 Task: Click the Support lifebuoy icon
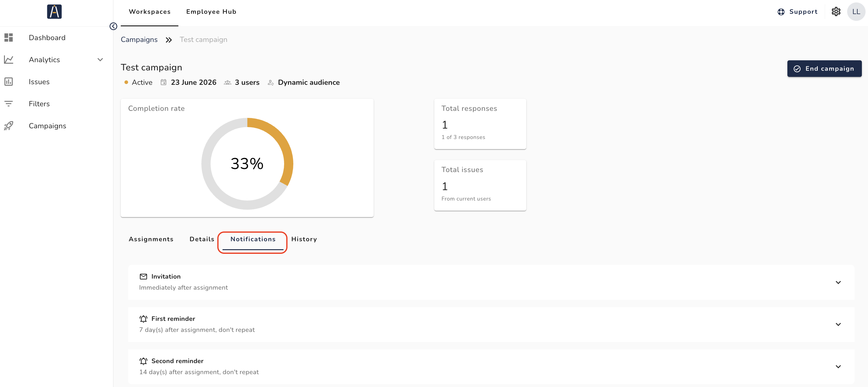[x=781, y=12]
